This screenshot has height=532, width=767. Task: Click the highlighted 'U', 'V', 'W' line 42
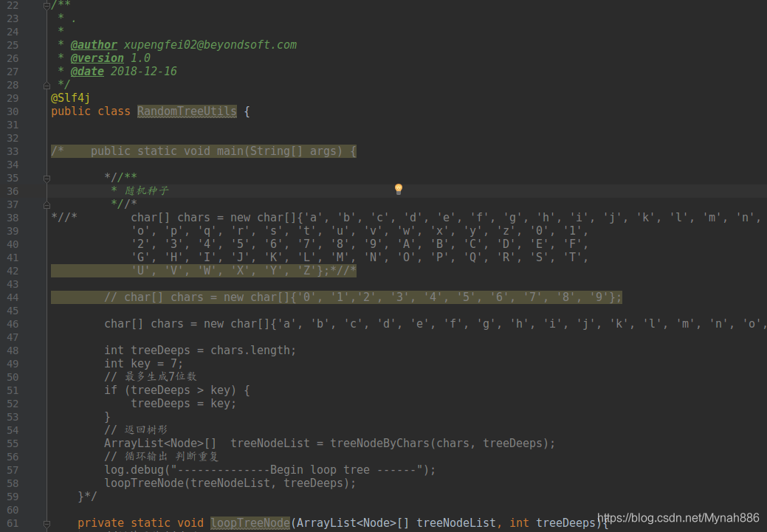[x=204, y=271]
